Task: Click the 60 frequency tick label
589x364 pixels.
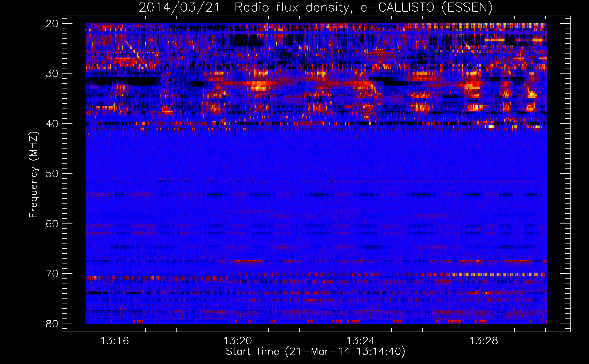Action: (52, 223)
